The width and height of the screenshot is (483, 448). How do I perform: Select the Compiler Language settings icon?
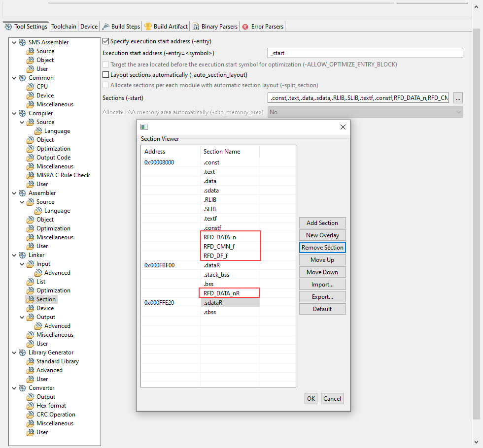pos(38,131)
